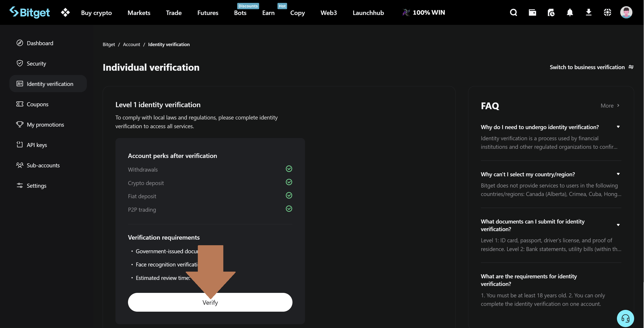Image resolution: width=644 pixels, height=328 pixels.
Task: Open the search icon in header
Action: [x=514, y=12]
